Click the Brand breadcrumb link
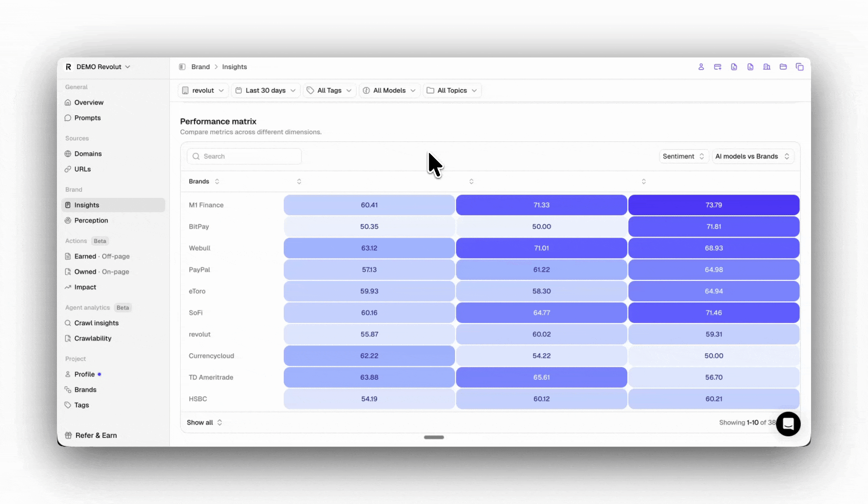 (201, 67)
